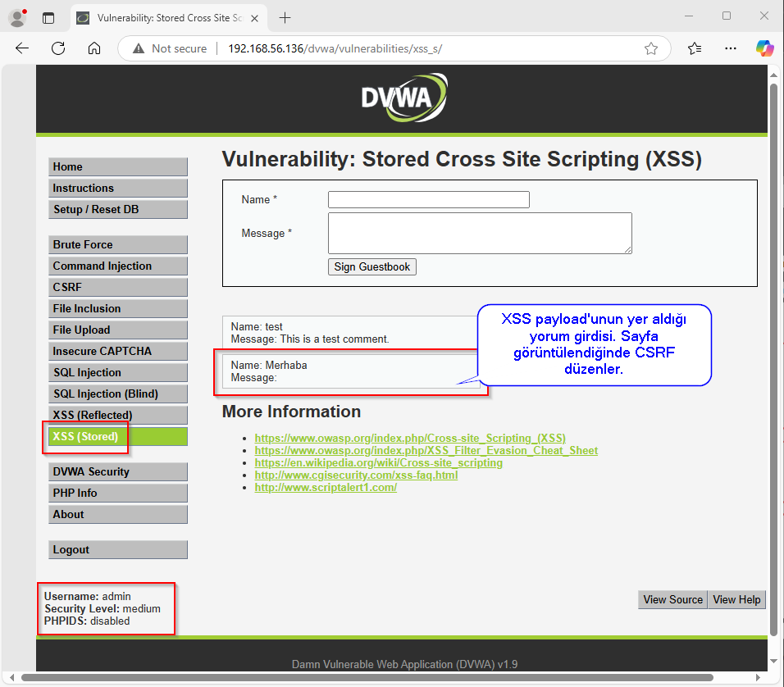Screen dimensions: 784x687
Task: Open the Brute Force menu item
Action: click(118, 244)
